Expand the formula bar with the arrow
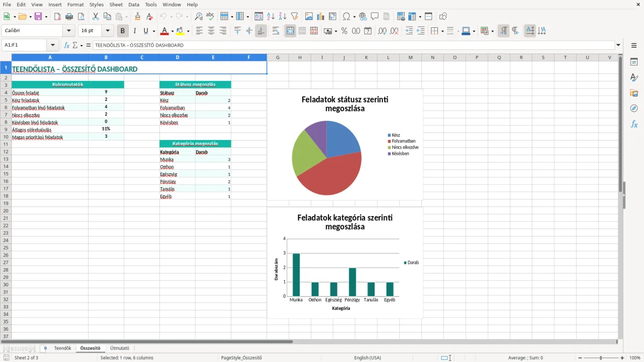This screenshot has height=362, width=644. click(618, 46)
